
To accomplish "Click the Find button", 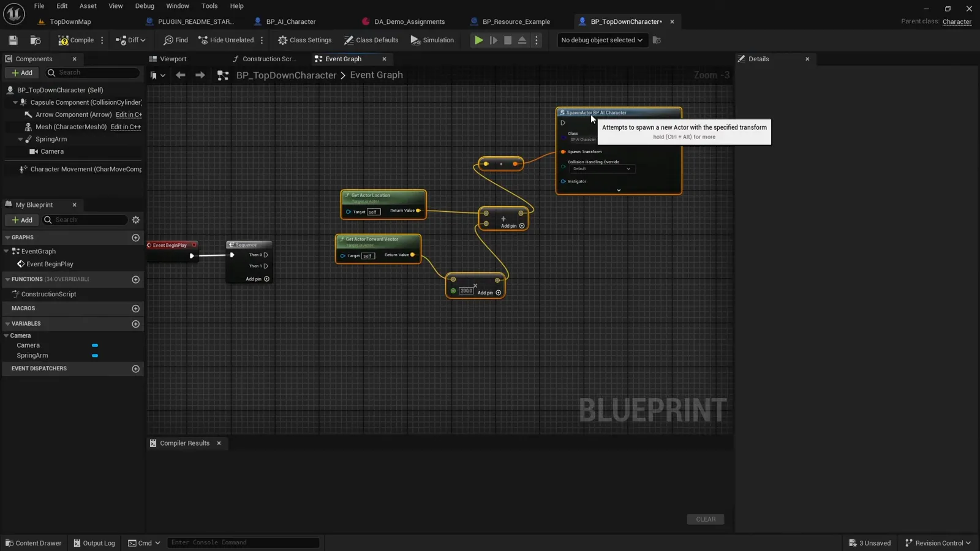I will tap(176, 40).
